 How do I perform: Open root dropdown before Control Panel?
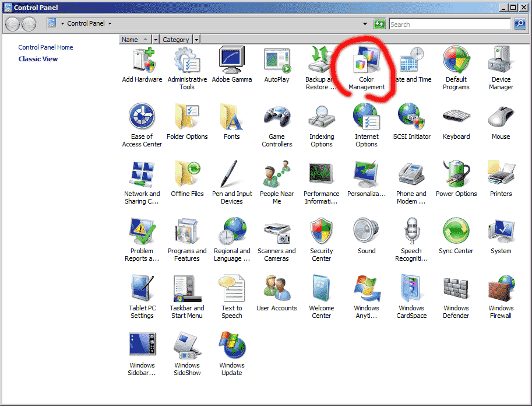[62, 24]
